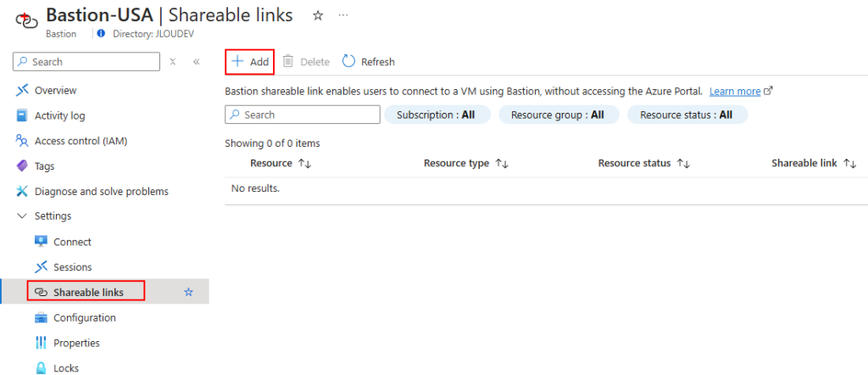Open Connect under Settings

pos(73,242)
